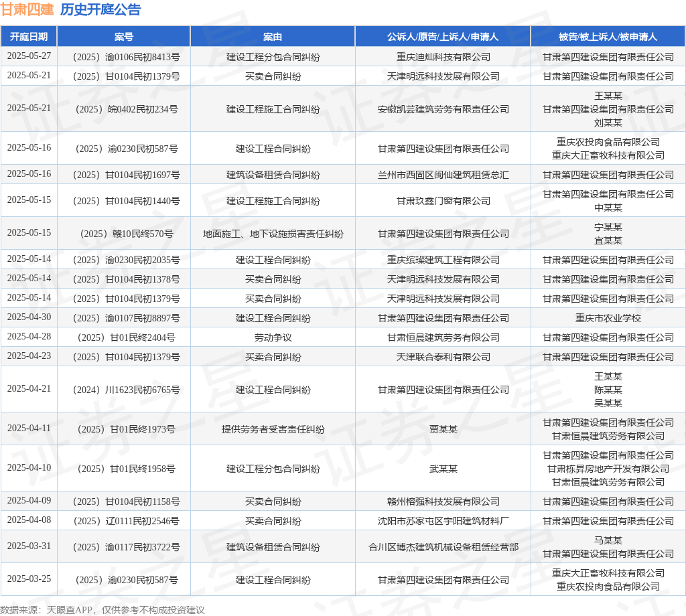The height and width of the screenshot is (616, 686).
Task: Click cause 地面施工、地下设施损害责任纠纷
Action: click(273, 234)
